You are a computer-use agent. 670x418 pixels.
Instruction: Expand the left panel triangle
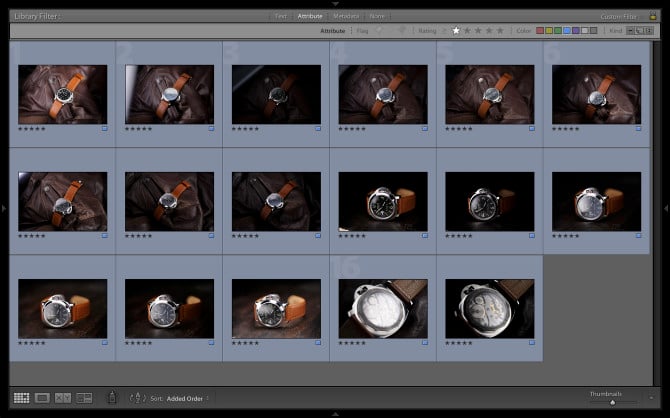tap(3, 208)
